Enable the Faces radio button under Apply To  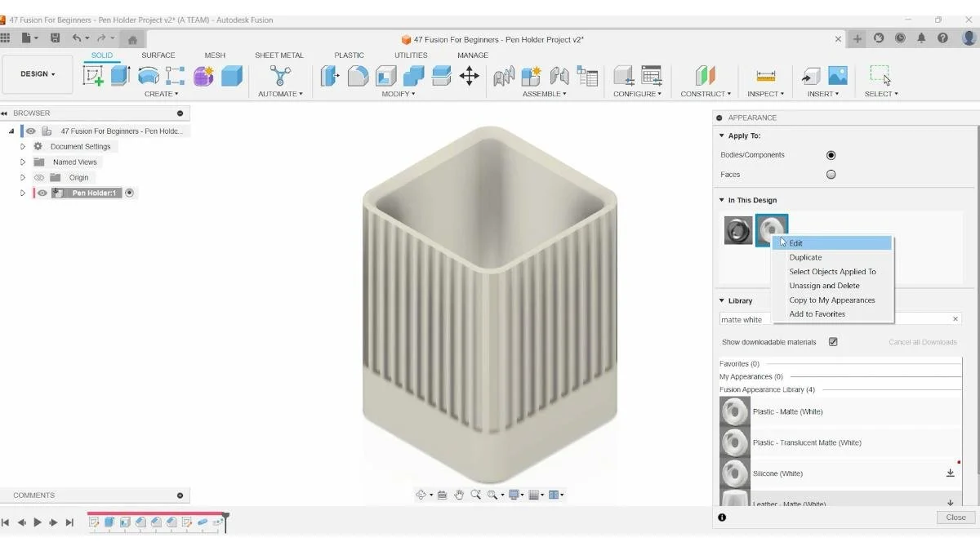point(831,174)
